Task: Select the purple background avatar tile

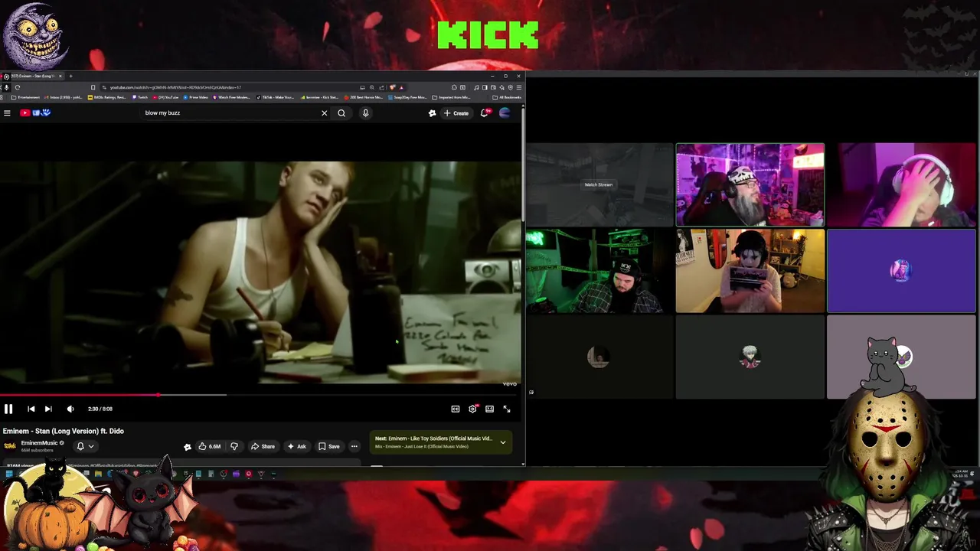Action: [901, 271]
